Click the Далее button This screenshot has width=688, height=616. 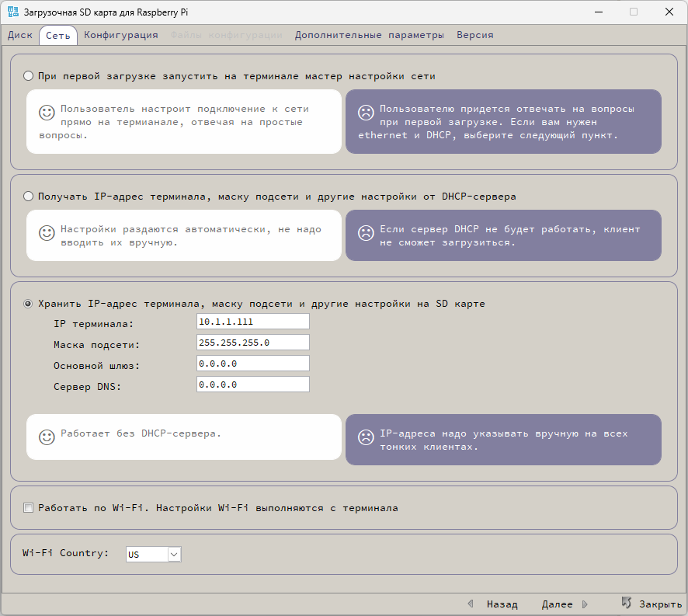pyautogui.click(x=557, y=604)
